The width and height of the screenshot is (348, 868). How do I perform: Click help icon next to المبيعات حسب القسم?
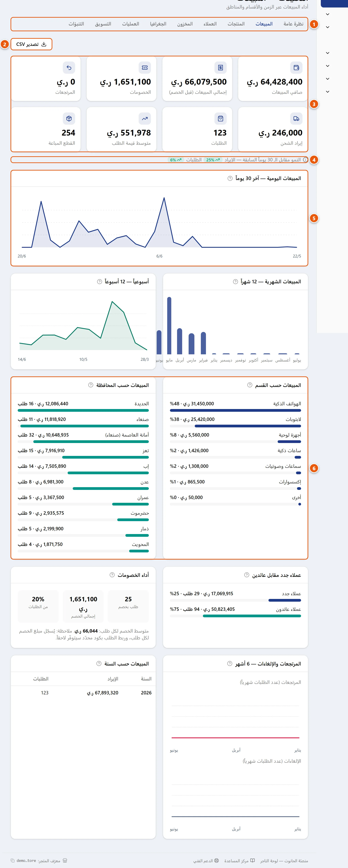(250, 385)
